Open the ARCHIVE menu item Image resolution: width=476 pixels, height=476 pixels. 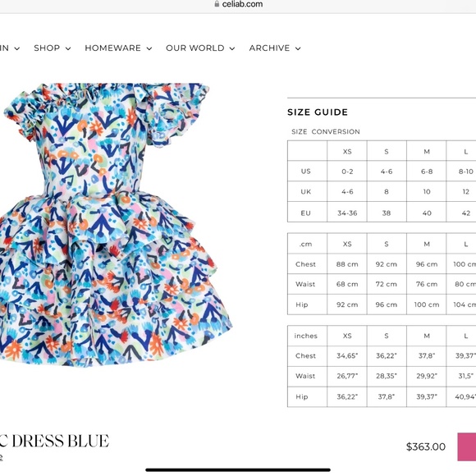click(269, 48)
